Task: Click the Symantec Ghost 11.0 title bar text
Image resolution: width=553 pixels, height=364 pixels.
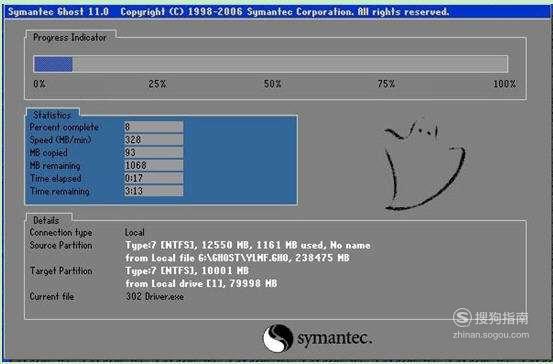Action: pos(59,12)
